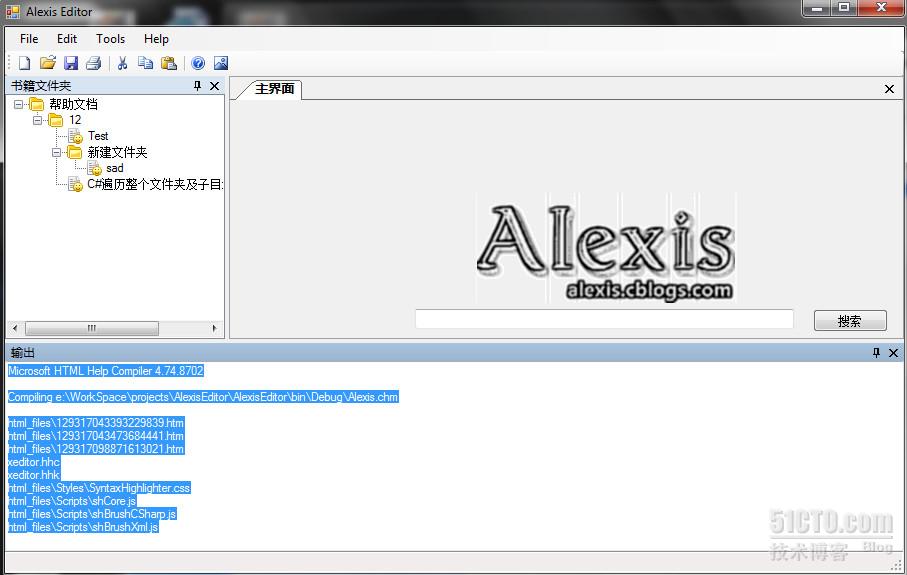Close the 输出 output panel

(x=893, y=353)
